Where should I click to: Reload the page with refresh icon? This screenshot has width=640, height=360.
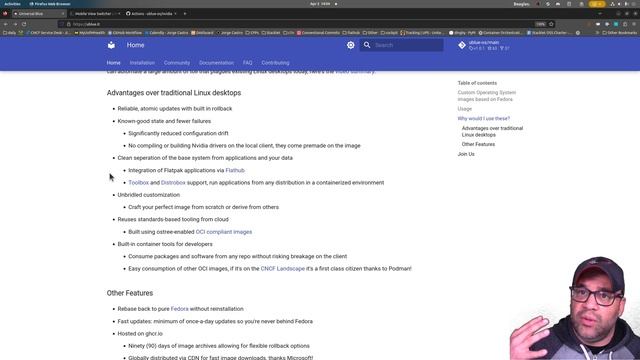(x=24, y=24)
